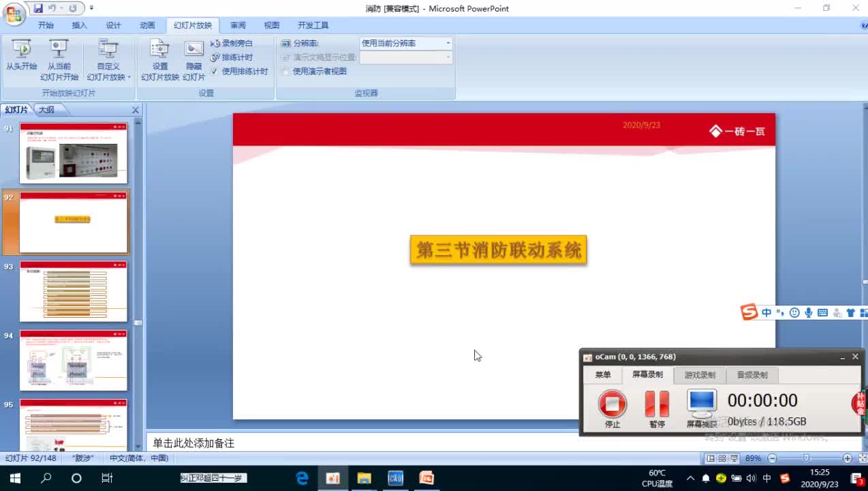This screenshot has height=491, width=868.
Task: Open File Explorer from taskbar
Action: click(364, 478)
